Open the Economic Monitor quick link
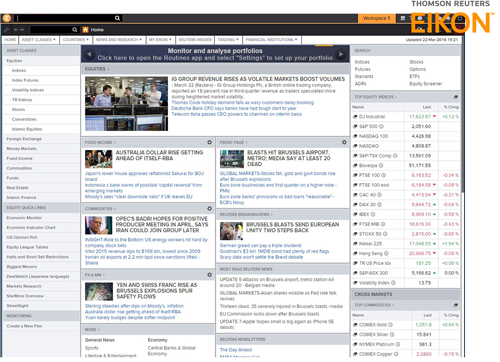The width and height of the screenshot is (500, 362). (24, 218)
